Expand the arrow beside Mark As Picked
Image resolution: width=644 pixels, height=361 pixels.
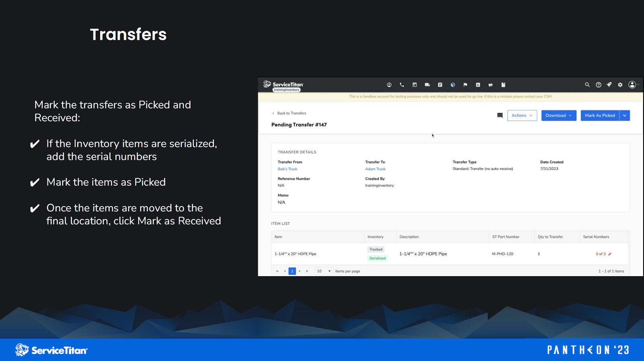(x=625, y=115)
